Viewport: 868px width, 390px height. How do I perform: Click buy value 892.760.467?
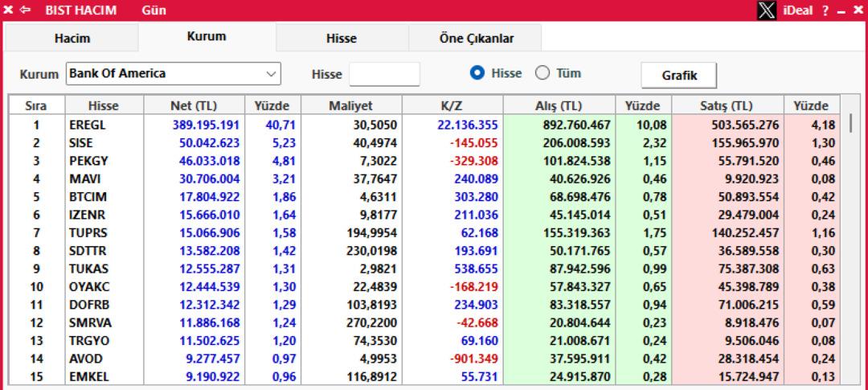(x=577, y=125)
